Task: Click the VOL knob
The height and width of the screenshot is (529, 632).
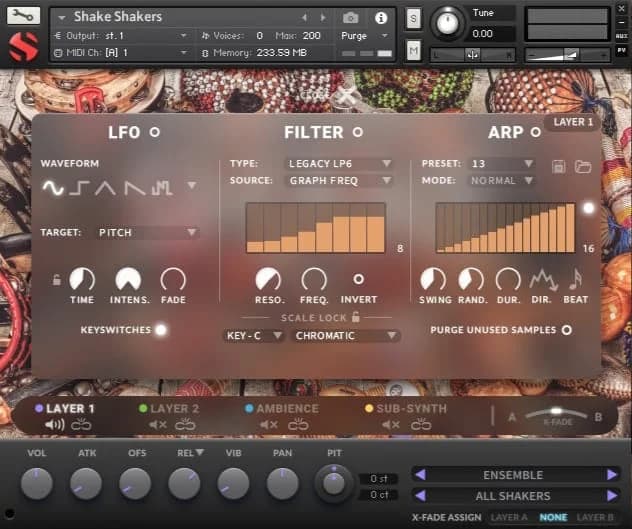Action: coord(37,484)
